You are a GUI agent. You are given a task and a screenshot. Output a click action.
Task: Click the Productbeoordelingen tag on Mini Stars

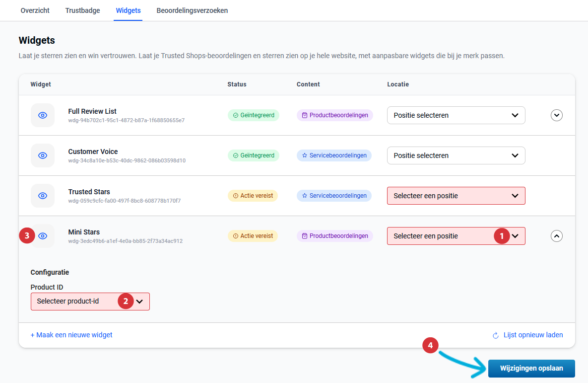(x=334, y=236)
